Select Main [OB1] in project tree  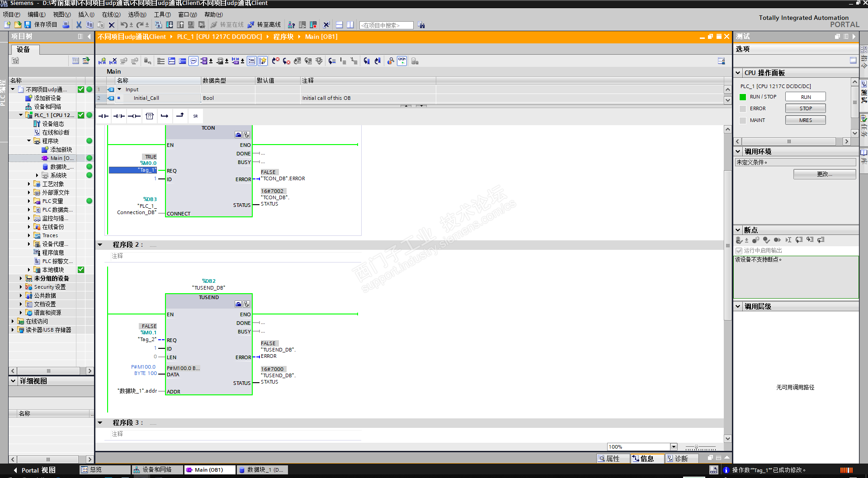pyautogui.click(x=62, y=158)
